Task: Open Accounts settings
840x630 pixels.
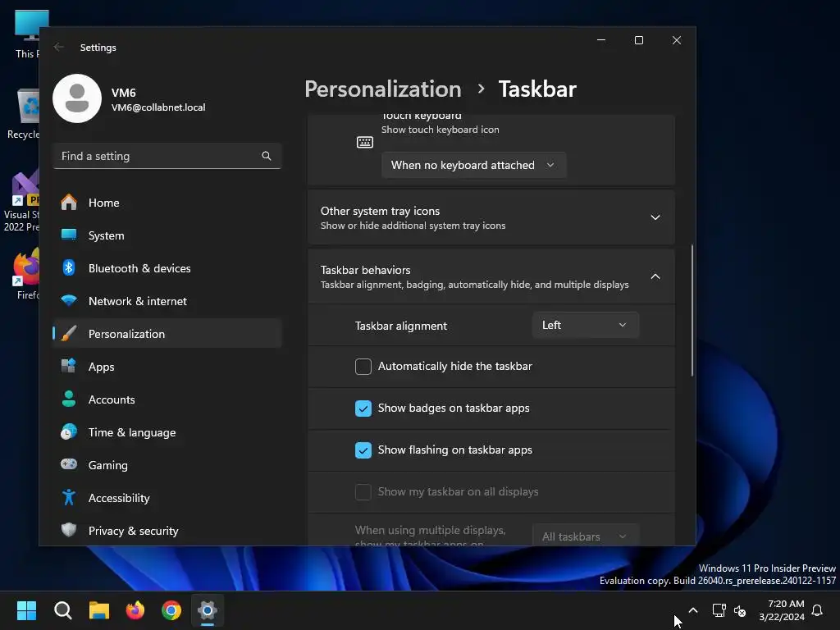Action: 167,399
